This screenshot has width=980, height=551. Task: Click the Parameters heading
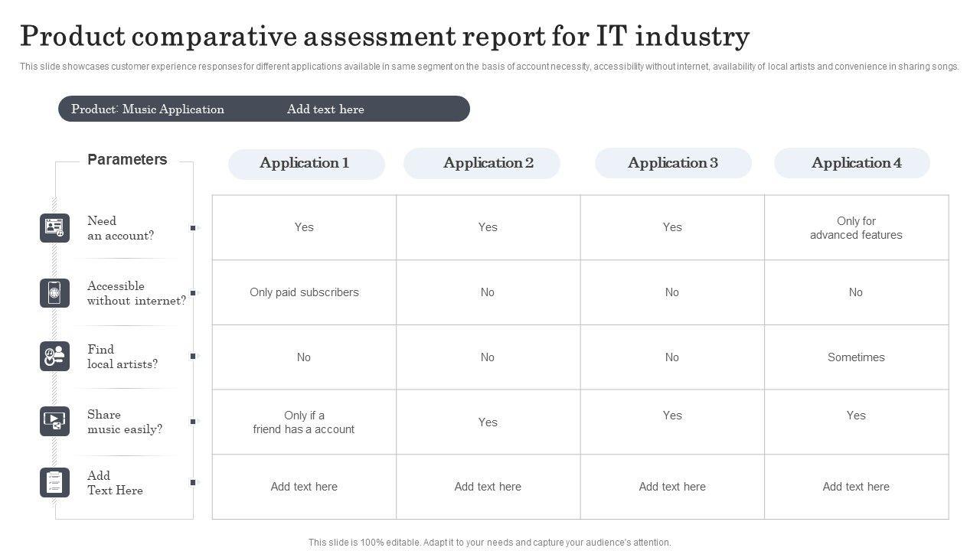pyautogui.click(x=127, y=160)
